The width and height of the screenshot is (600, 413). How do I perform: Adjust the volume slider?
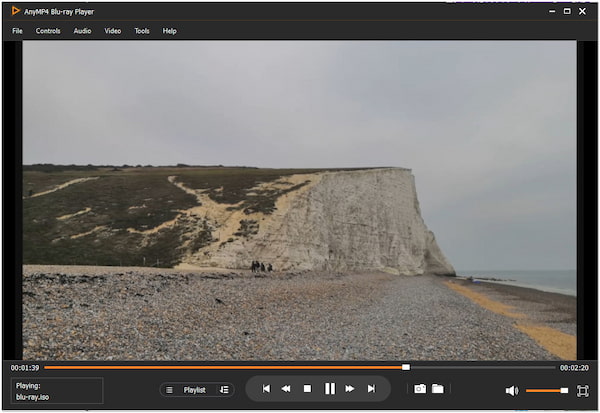[546, 390]
